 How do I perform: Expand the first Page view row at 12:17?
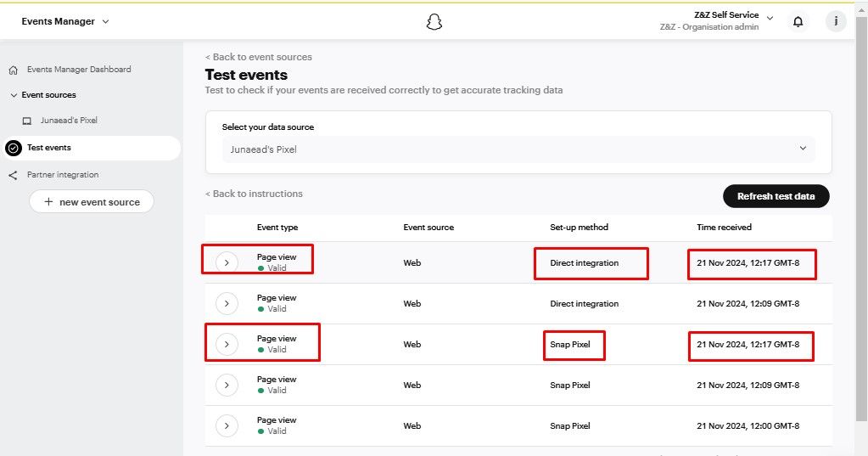coord(227,262)
